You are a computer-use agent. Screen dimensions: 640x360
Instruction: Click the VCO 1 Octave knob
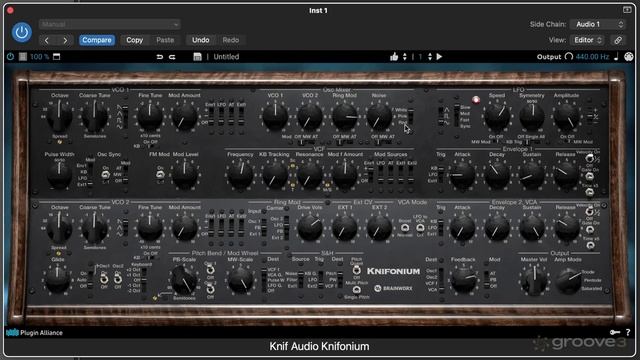(x=60, y=116)
